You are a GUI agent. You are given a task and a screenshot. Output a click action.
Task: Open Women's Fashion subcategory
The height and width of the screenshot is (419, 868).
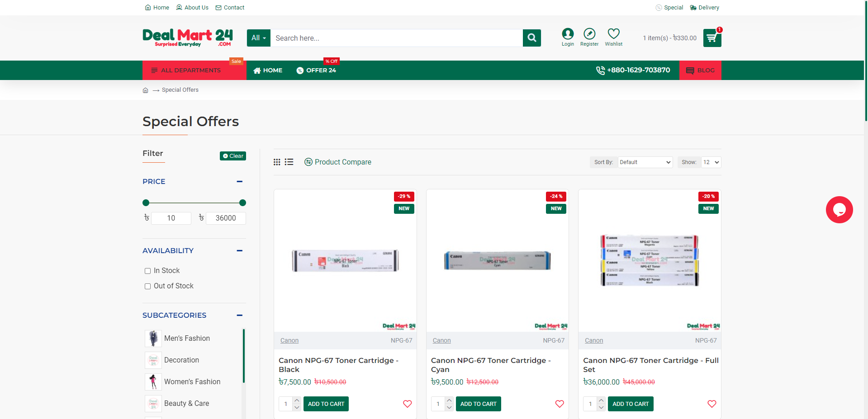pyautogui.click(x=192, y=381)
